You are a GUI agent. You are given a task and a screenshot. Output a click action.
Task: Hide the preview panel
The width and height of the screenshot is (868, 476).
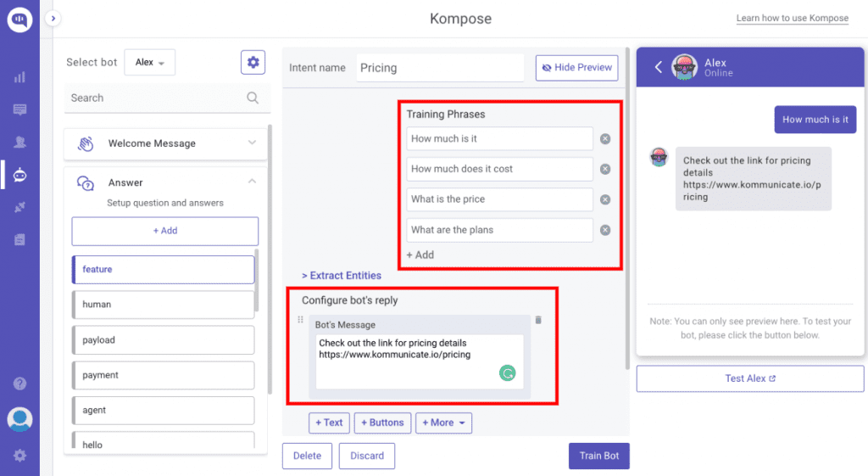(x=576, y=68)
